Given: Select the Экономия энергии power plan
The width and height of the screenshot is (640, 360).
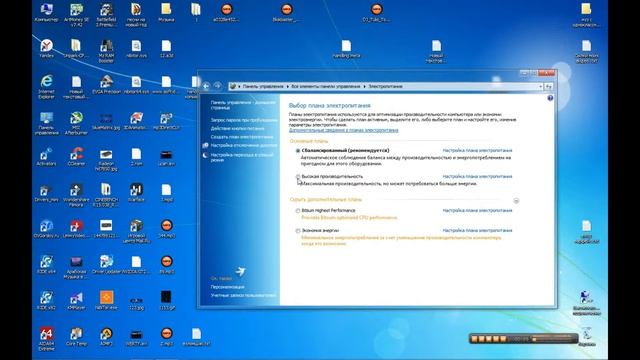Looking at the screenshot, I should click(x=298, y=231).
